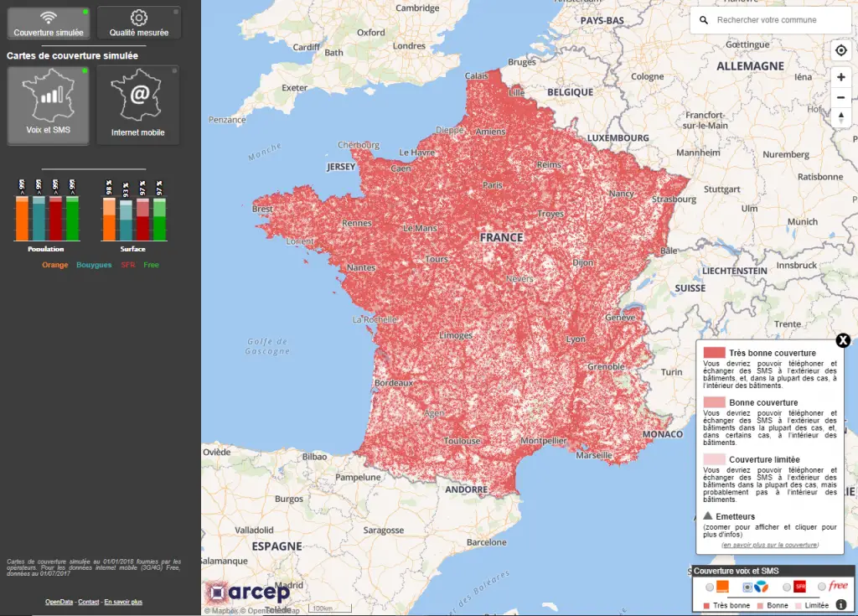Switch to the Couverture simulée tab

point(48,23)
